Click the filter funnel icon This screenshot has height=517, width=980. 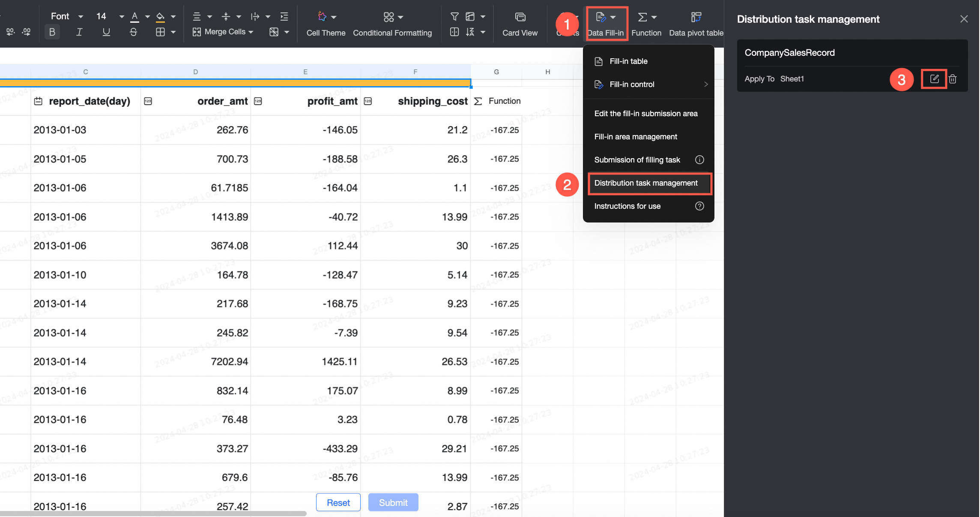pyautogui.click(x=454, y=17)
